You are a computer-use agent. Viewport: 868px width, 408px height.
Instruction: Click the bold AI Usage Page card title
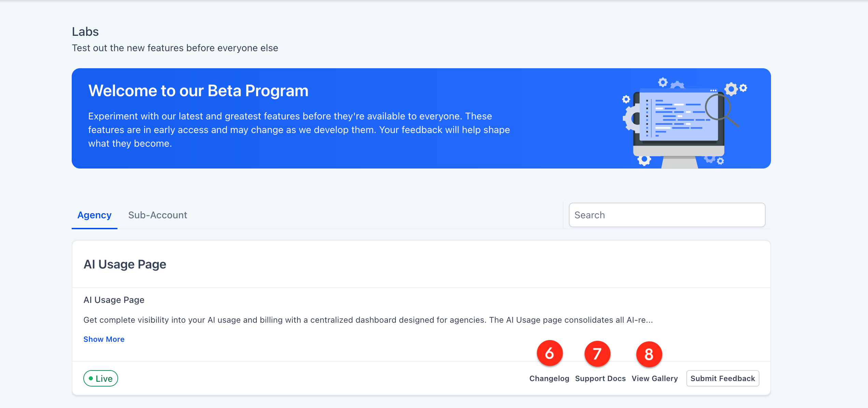click(x=125, y=264)
